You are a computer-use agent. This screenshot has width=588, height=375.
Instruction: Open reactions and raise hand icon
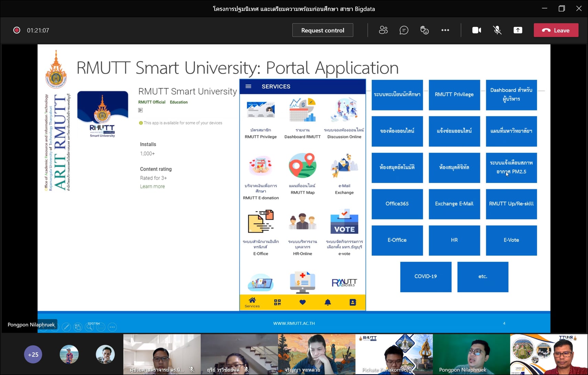point(425,30)
